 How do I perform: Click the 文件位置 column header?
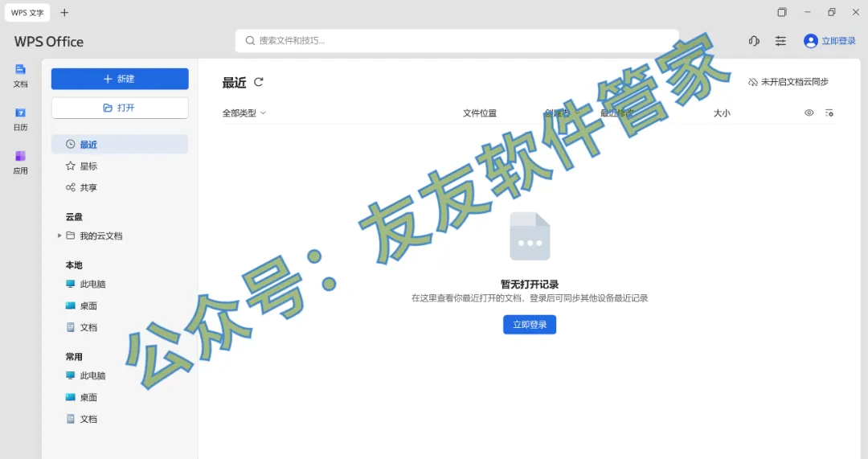pos(479,113)
